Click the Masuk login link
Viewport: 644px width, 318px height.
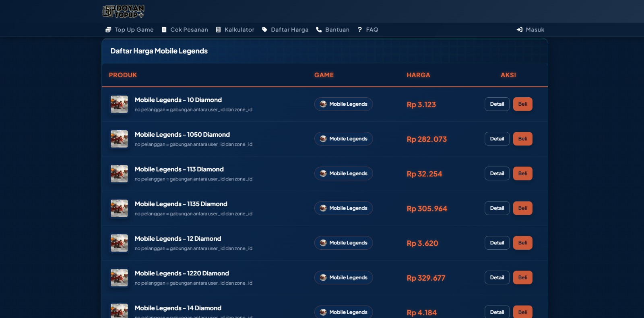click(x=535, y=30)
